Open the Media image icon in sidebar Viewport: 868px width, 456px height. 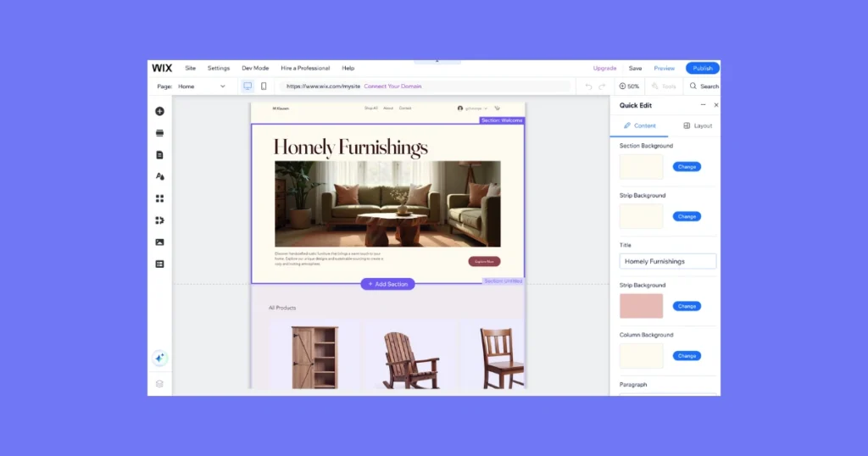tap(159, 242)
